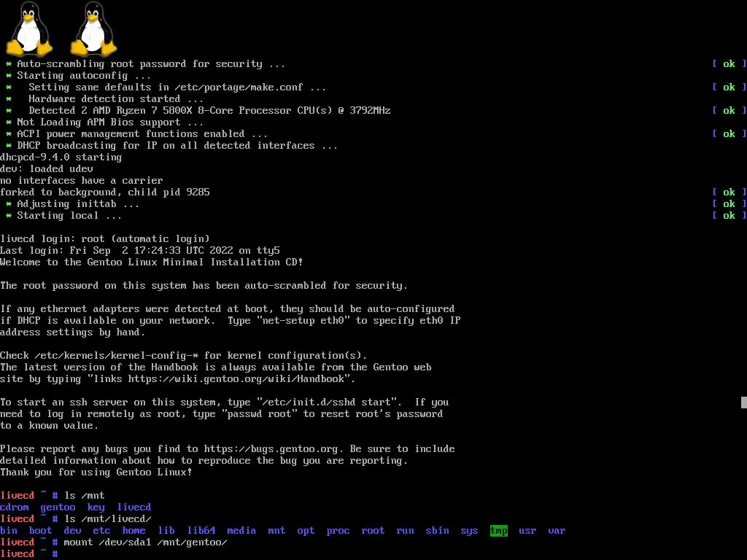Click the 'sbin' directory entry
The height and width of the screenshot is (560, 747).
point(438,531)
